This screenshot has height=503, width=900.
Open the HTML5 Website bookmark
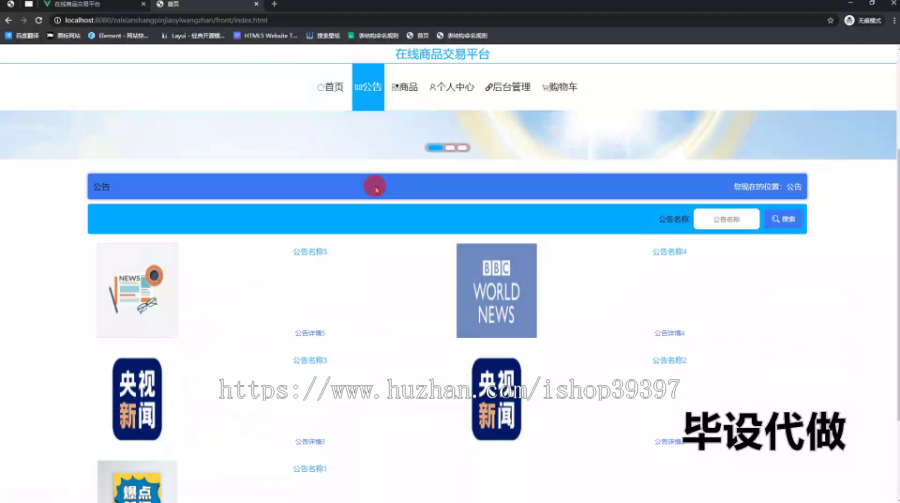265,36
